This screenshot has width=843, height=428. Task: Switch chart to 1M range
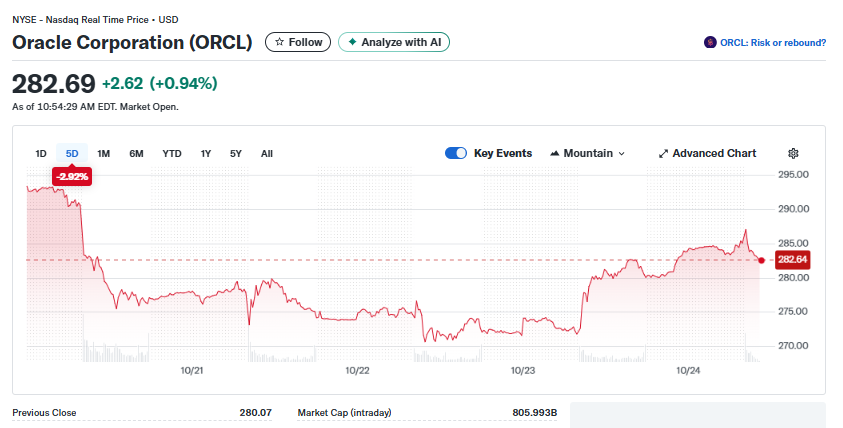click(x=104, y=154)
